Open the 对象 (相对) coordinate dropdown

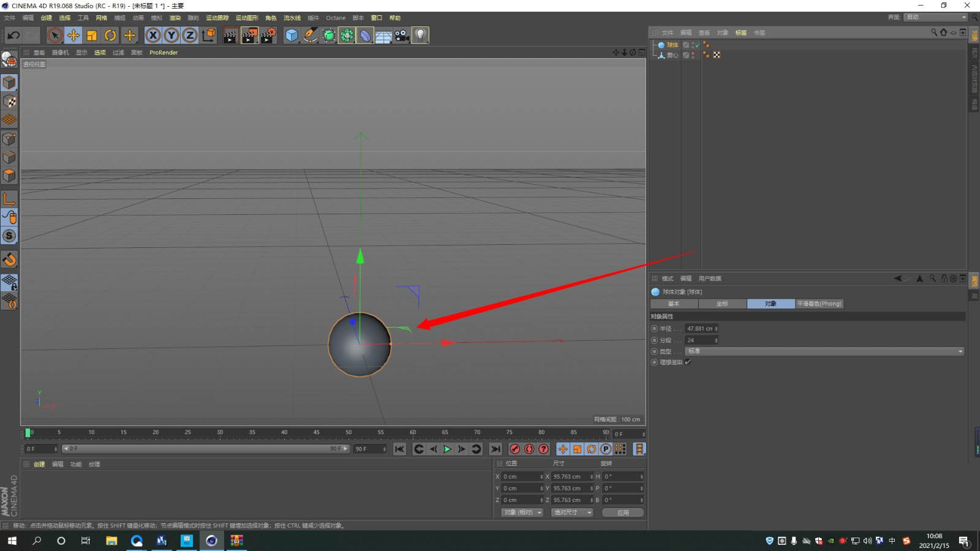coord(522,512)
